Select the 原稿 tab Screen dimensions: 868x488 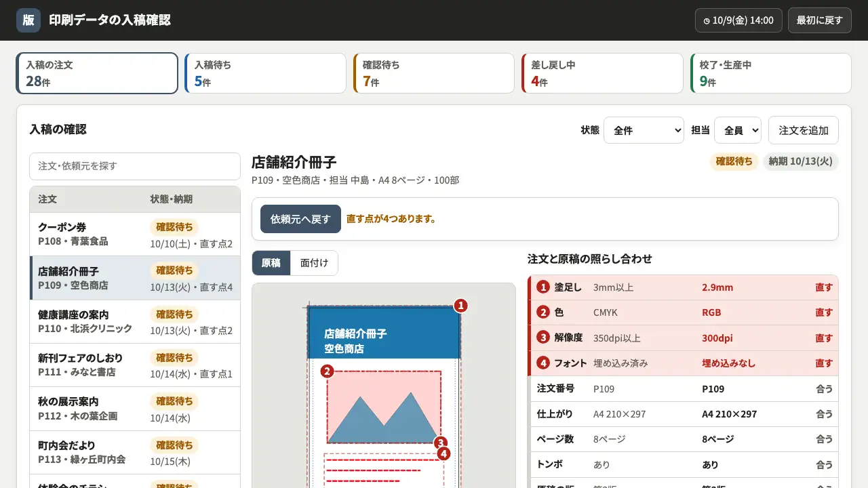(x=271, y=263)
